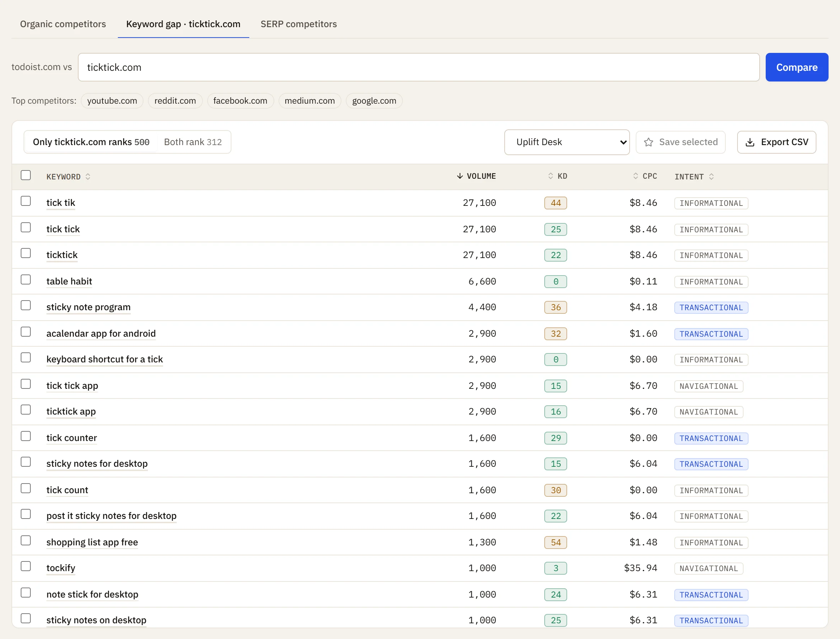Check the 'tick count' row checkbox
840x639 pixels.
point(26,489)
